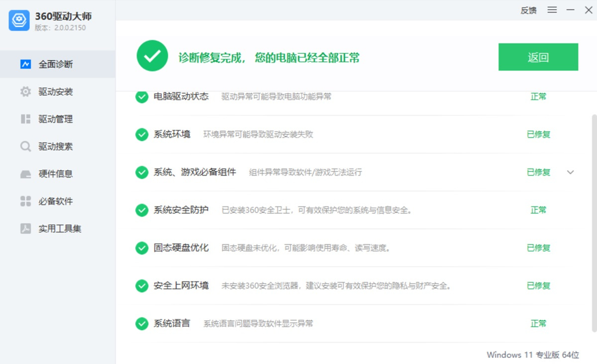Screen dimensions: 597x364
Task: Click the Windows 11 专业版 64位 label
Action: (533, 355)
